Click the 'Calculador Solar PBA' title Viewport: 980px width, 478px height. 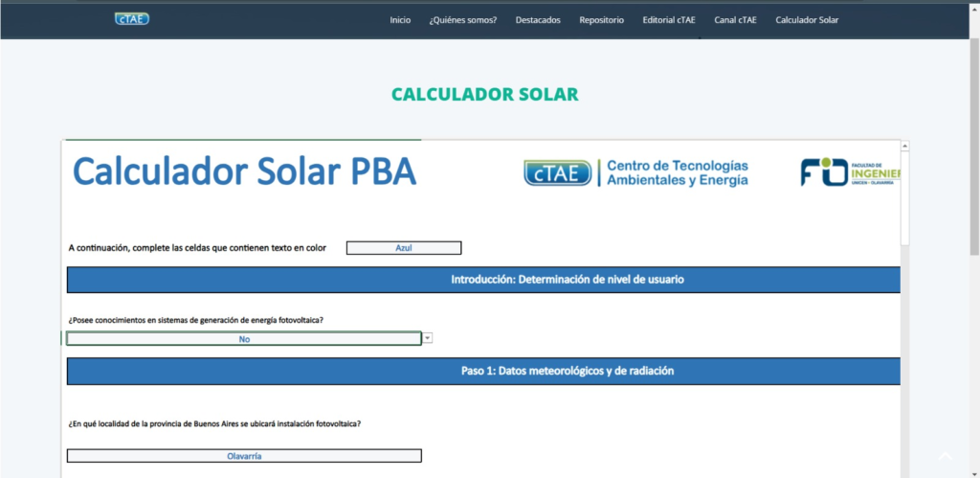[245, 172]
